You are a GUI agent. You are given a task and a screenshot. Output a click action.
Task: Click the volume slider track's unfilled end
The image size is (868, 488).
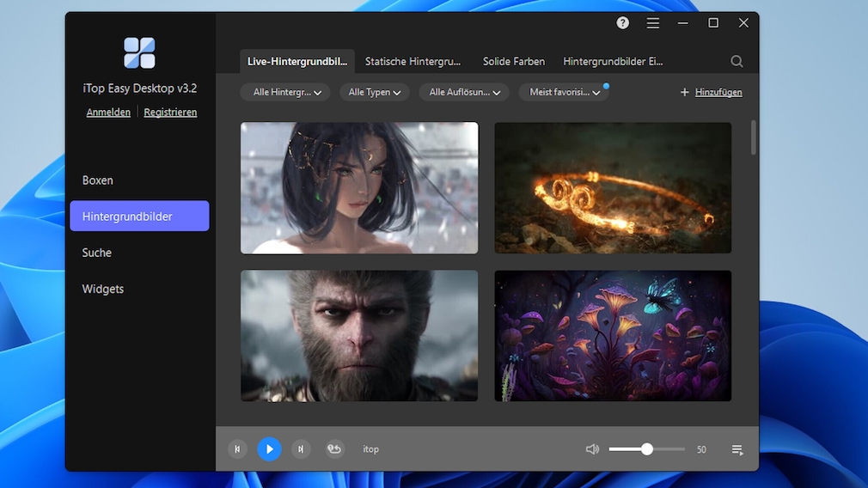click(x=682, y=449)
